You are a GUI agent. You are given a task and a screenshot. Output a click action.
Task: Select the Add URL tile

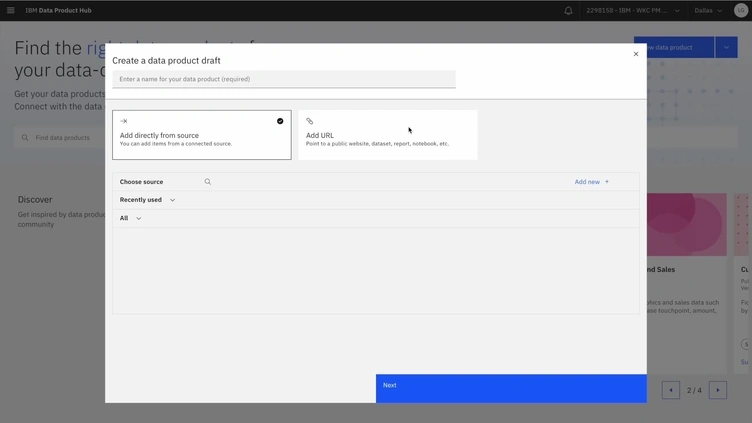[x=388, y=135]
